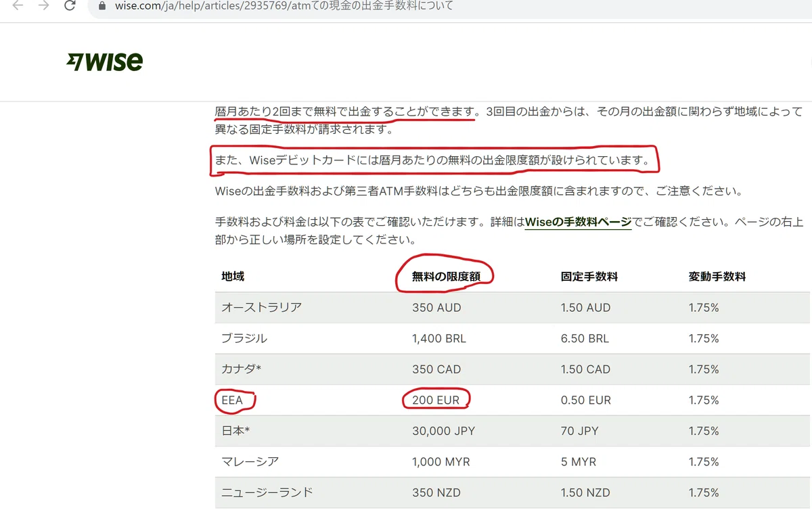Click the 無料の限度額 column header
812x510 pixels.
pyautogui.click(x=446, y=276)
